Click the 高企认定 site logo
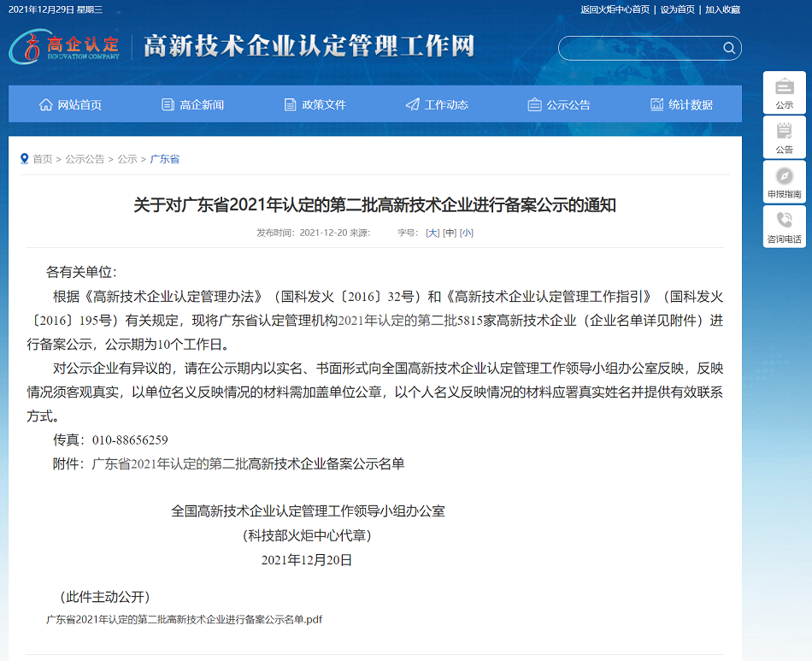The height and width of the screenshot is (661, 812). 65,47
